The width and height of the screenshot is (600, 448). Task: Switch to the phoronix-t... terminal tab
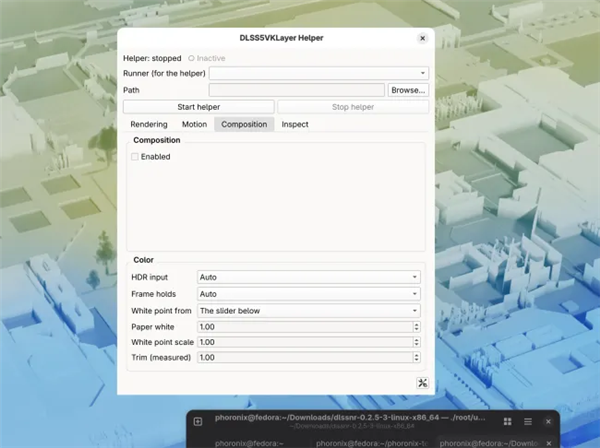pos(371,443)
